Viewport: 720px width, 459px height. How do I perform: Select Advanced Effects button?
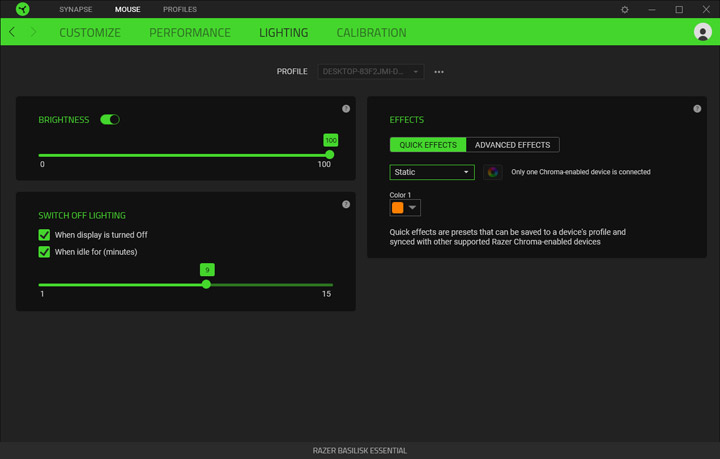point(512,145)
